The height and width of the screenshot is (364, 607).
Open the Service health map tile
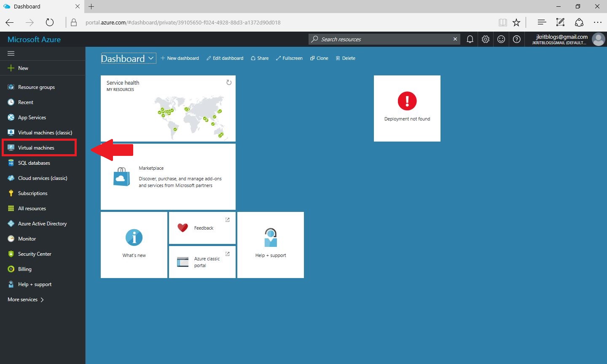click(x=168, y=108)
